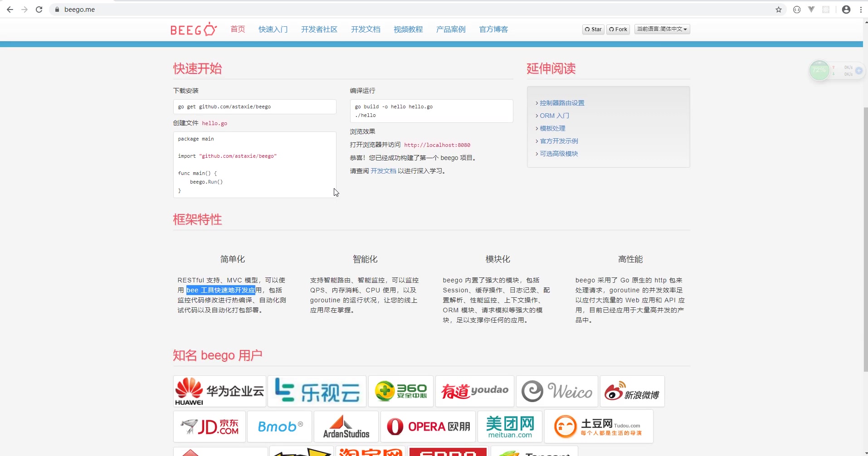
Task: Click the 360 security center logo
Action: [x=401, y=391]
